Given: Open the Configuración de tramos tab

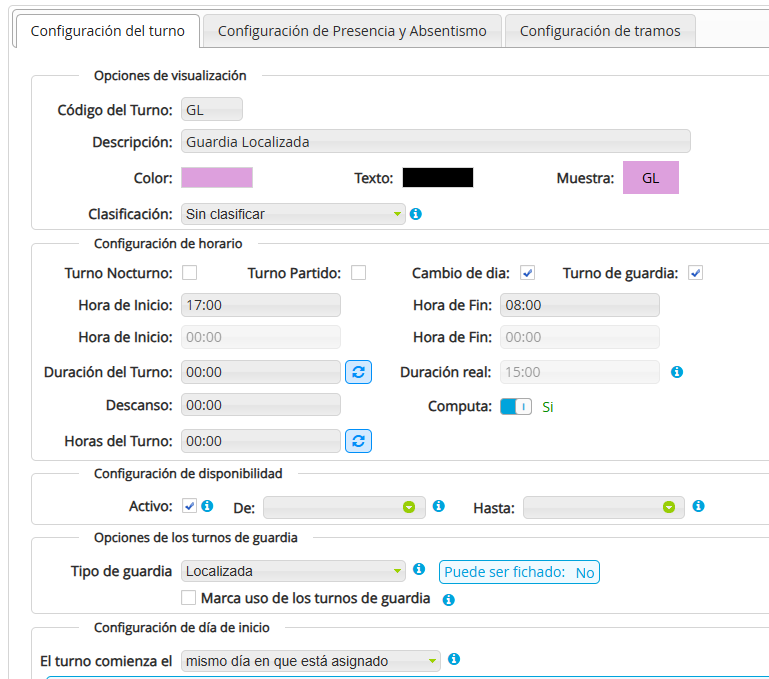Looking at the screenshot, I should click(600, 31).
